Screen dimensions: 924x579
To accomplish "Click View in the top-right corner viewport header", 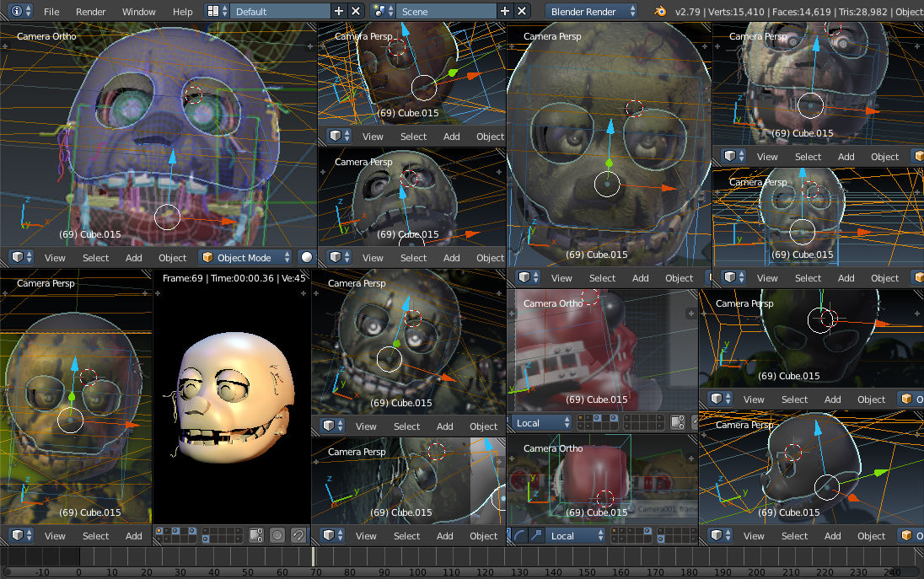I will click(767, 157).
